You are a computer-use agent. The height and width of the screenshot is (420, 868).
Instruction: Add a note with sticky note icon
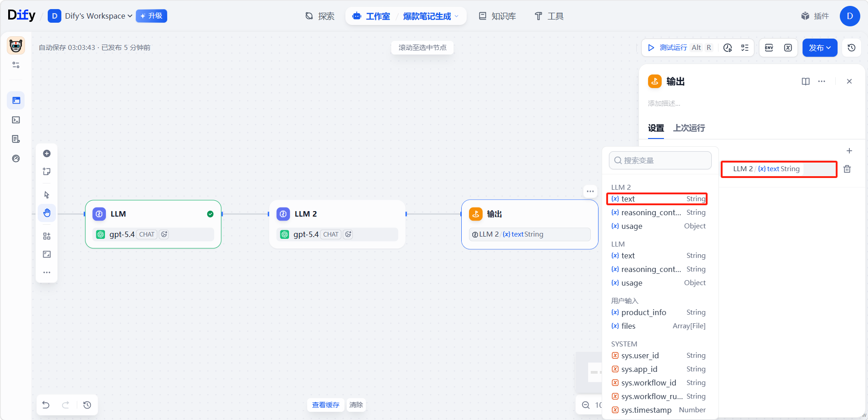click(x=47, y=172)
